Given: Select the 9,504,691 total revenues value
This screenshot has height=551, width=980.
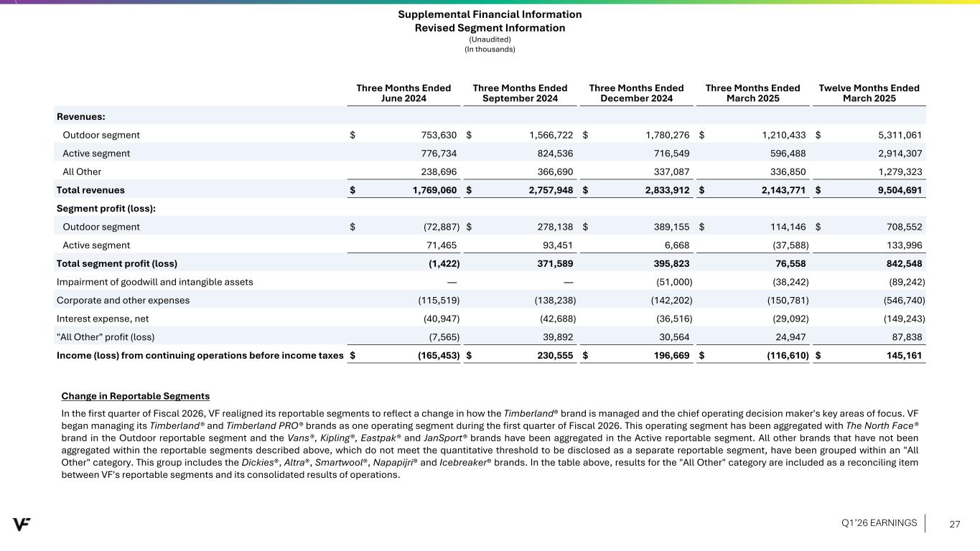Looking at the screenshot, I should 893,190.
